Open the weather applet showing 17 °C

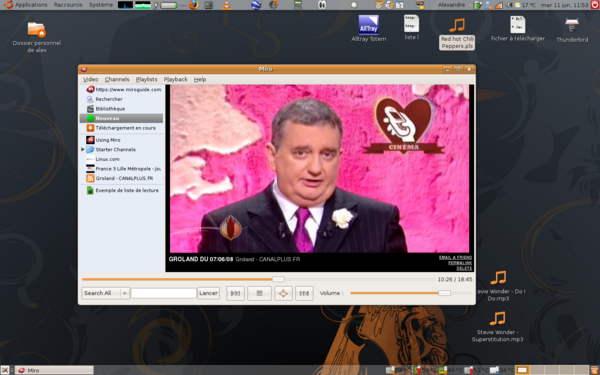point(525,5)
